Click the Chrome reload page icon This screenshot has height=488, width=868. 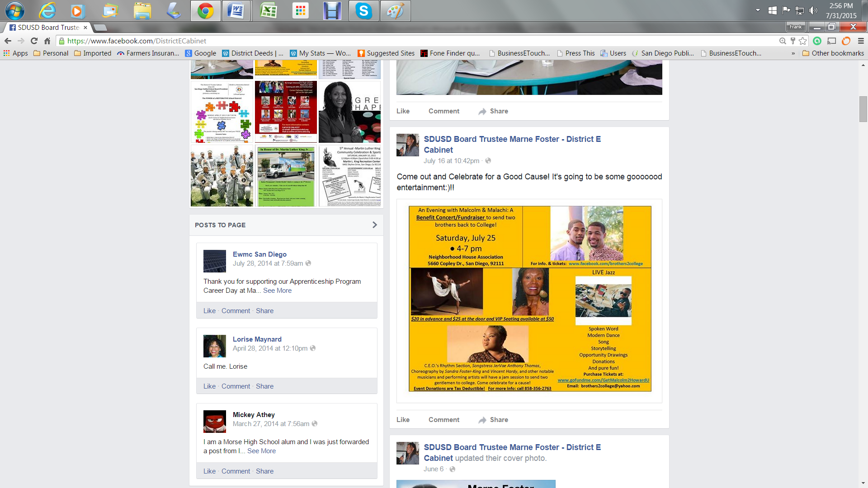point(34,41)
